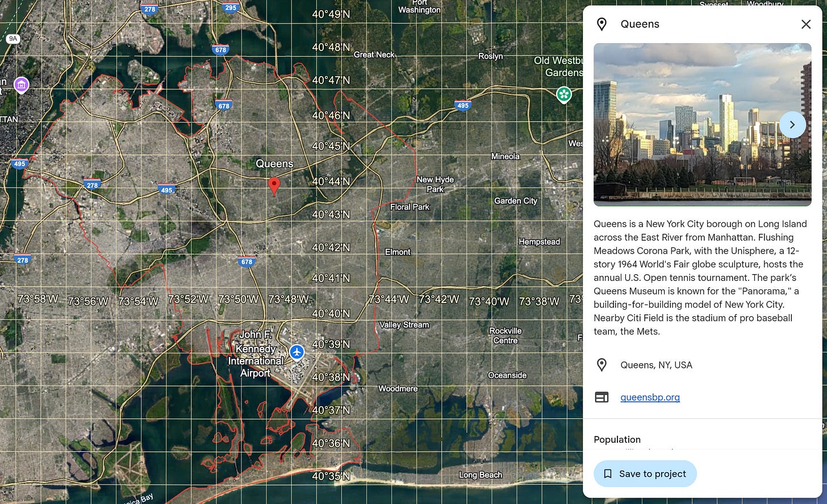
Task: Click the location pin icon beside Queens title
Action: click(602, 24)
